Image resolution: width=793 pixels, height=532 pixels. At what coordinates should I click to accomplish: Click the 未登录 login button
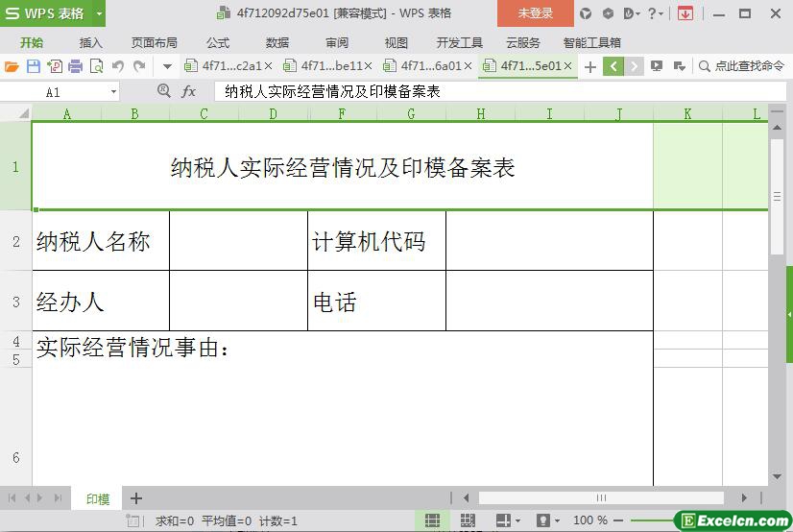pyautogui.click(x=535, y=13)
